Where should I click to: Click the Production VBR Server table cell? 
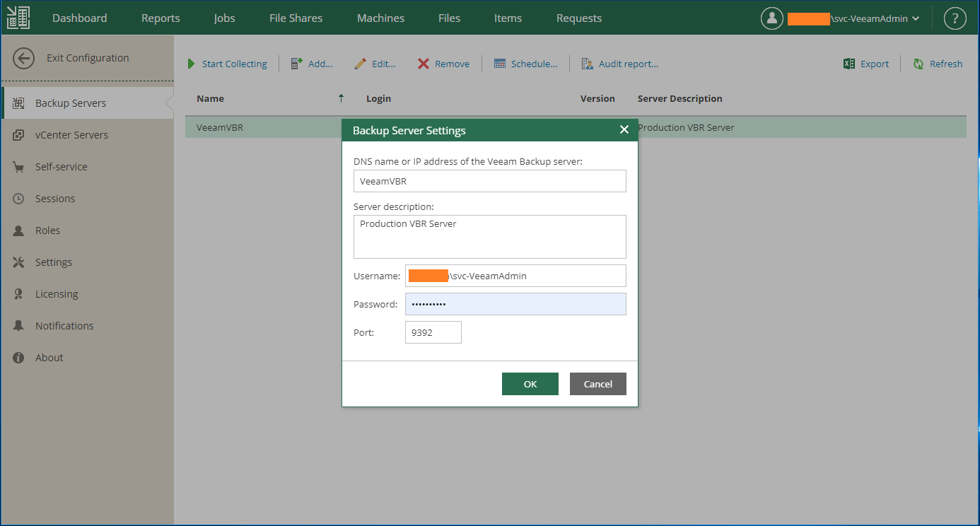tap(686, 128)
